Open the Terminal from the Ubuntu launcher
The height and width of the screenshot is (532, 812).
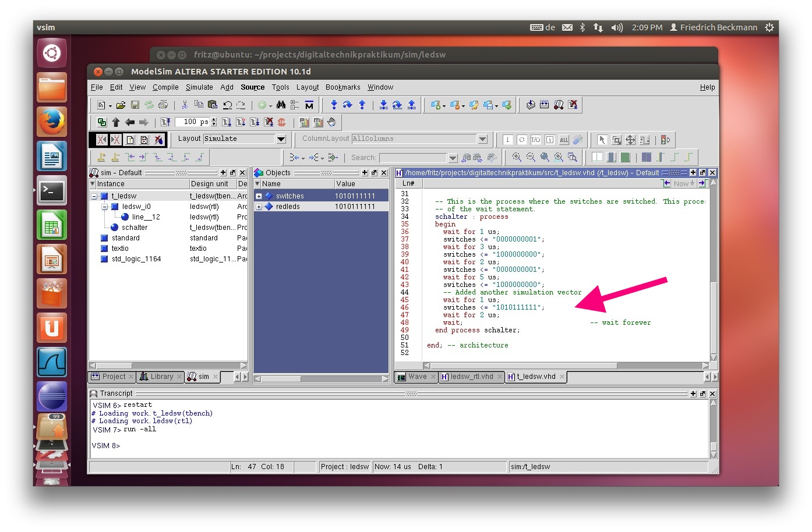click(x=52, y=190)
